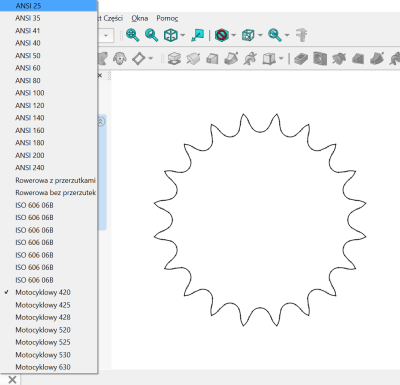Viewport: 400px width, 385px height.
Task: Click the large X at bottom left
Action: click(x=12, y=379)
